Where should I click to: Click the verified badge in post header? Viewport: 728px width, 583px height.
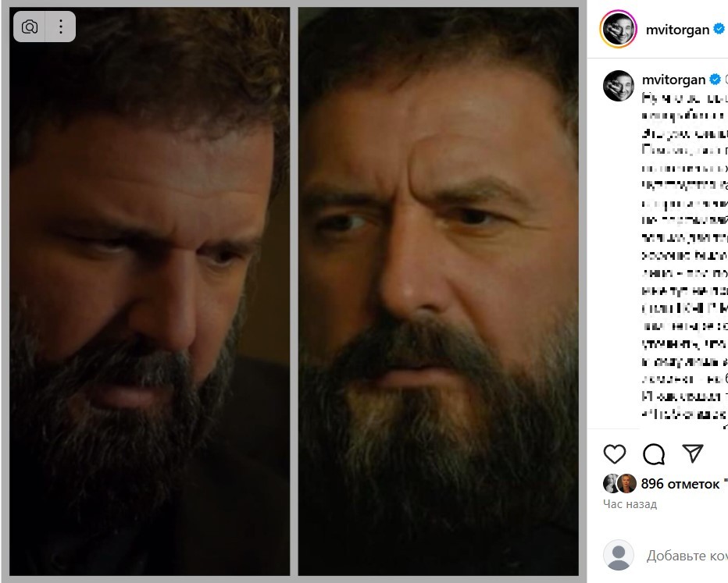point(719,30)
